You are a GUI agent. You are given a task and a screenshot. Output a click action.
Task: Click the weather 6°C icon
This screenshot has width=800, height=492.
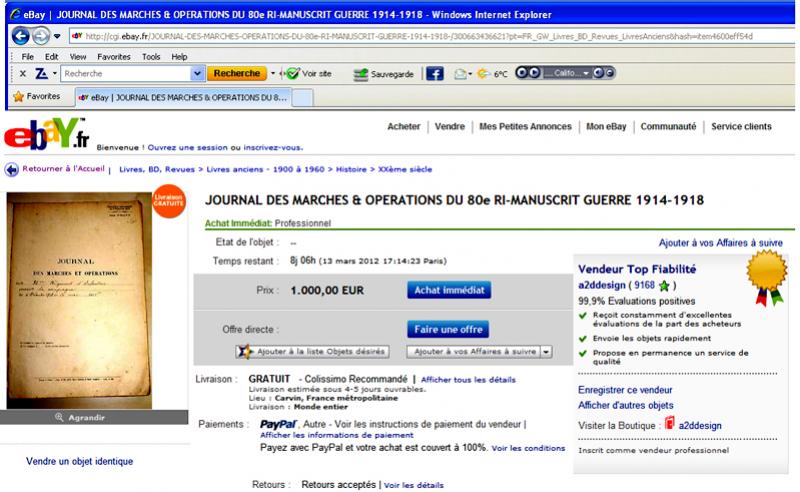[483, 74]
